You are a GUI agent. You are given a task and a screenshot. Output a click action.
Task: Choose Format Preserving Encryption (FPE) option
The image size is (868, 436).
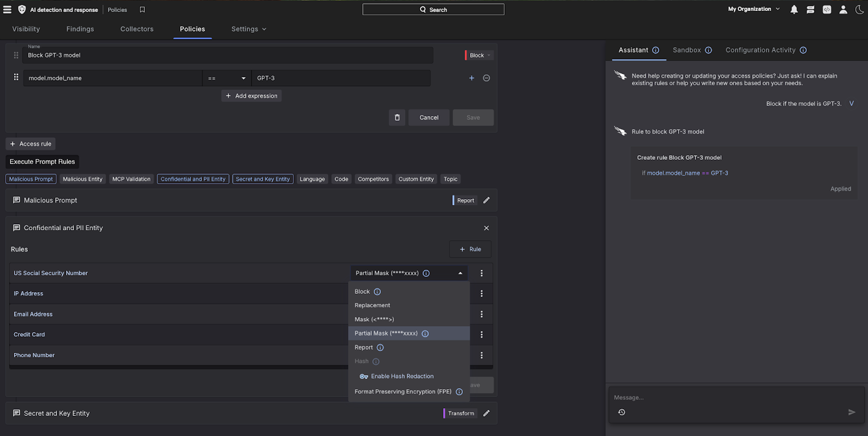point(403,392)
